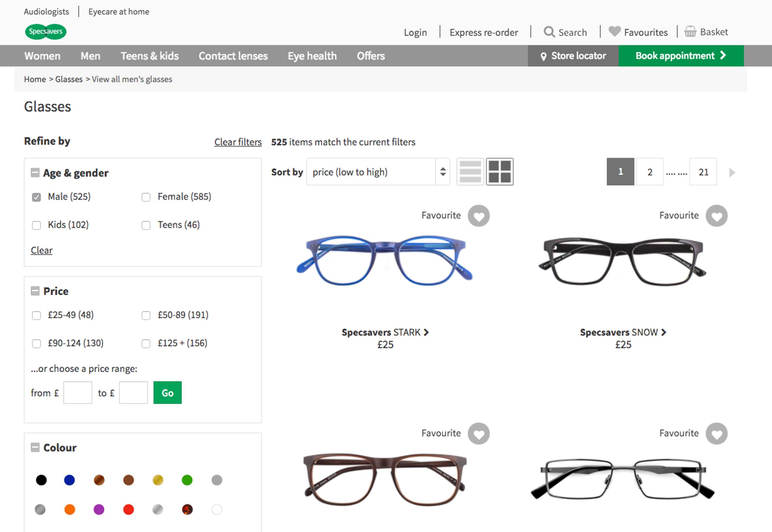
Task: Select the £125+ price filter
Action: tap(146, 344)
